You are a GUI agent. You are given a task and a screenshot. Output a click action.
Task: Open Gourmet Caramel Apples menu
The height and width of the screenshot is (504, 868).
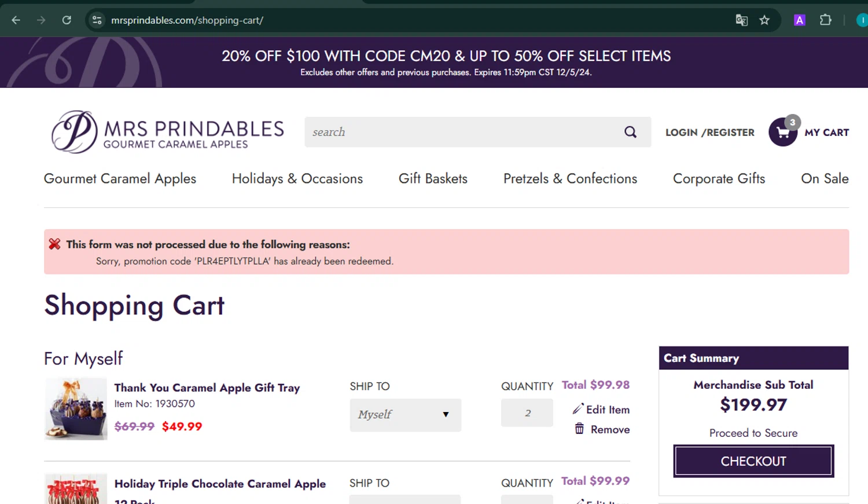click(120, 179)
